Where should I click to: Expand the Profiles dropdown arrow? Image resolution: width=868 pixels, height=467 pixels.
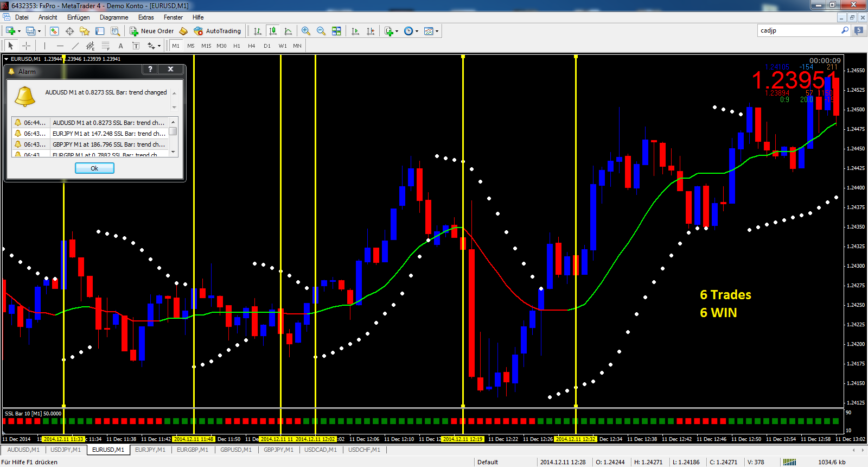tap(40, 31)
